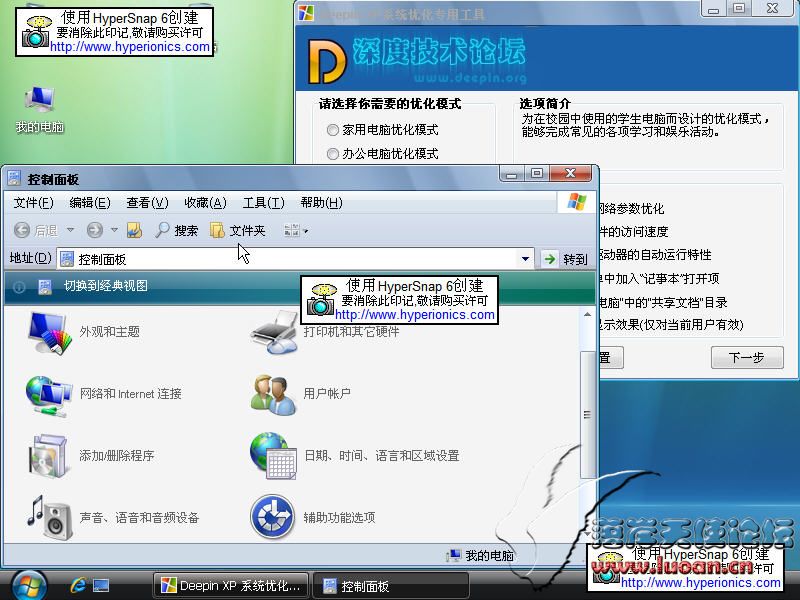Click the Deepin window title bar icon
The image size is (800, 600).
[x=306, y=12]
